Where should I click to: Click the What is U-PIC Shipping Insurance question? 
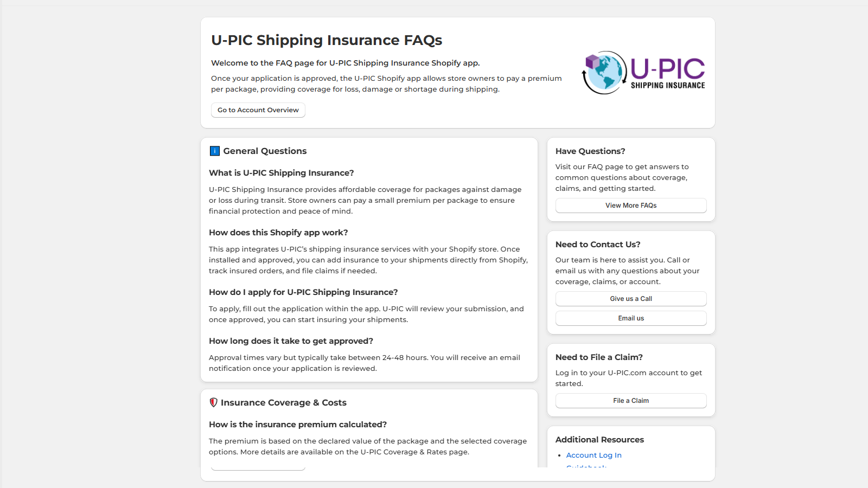(x=282, y=173)
